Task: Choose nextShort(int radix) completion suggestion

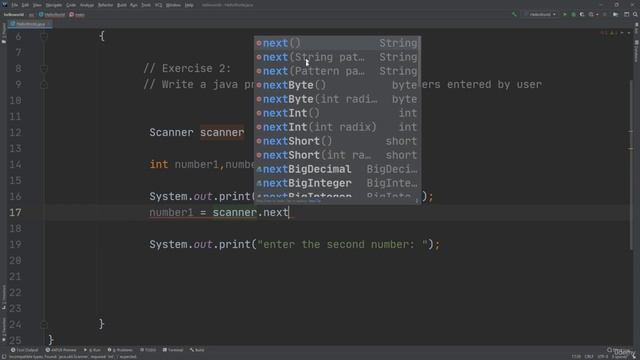Action: coord(337,155)
